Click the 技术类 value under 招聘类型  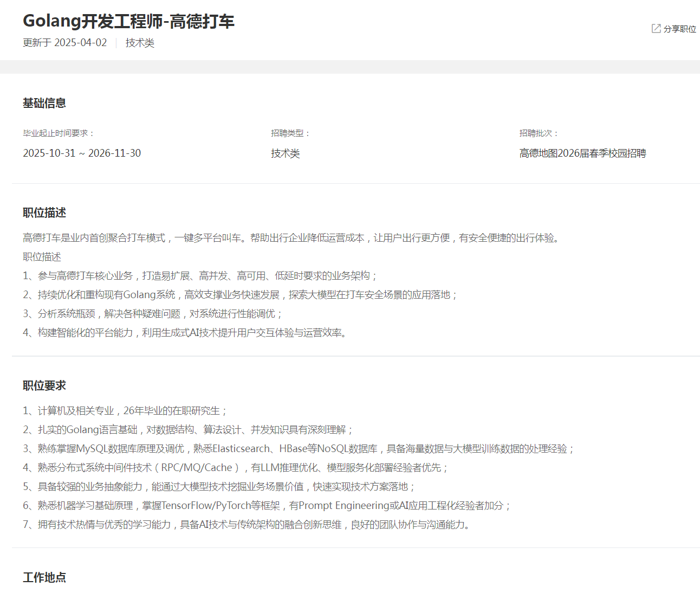pos(286,153)
